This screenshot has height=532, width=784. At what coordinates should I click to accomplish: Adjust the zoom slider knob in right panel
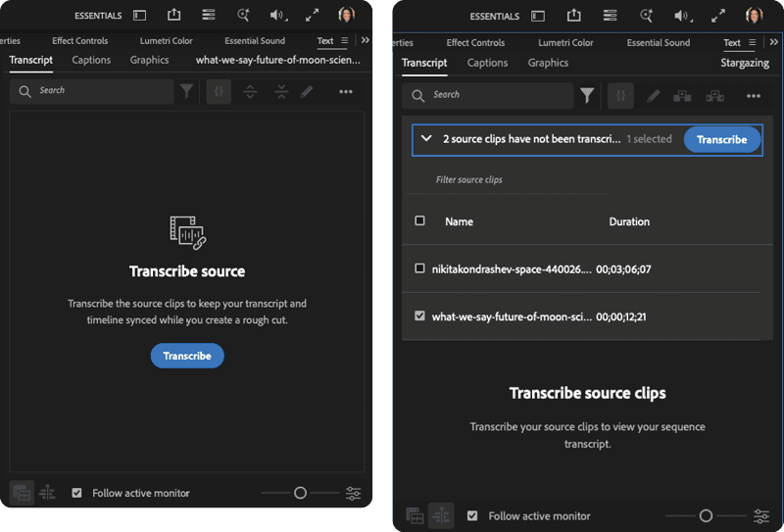coord(706,515)
